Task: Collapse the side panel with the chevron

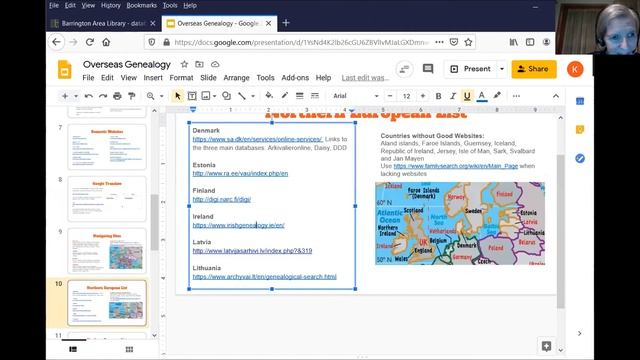Action: coord(580,333)
